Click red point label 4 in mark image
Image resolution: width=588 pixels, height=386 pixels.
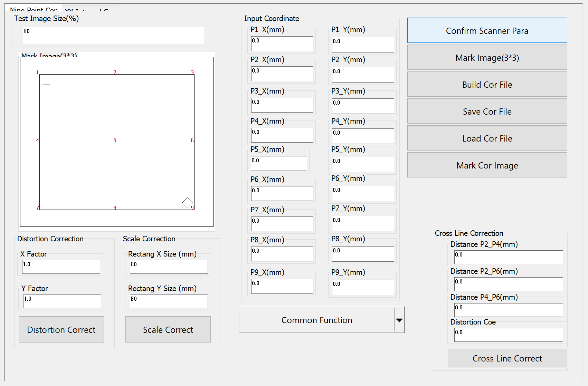pyautogui.click(x=37, y=140)
